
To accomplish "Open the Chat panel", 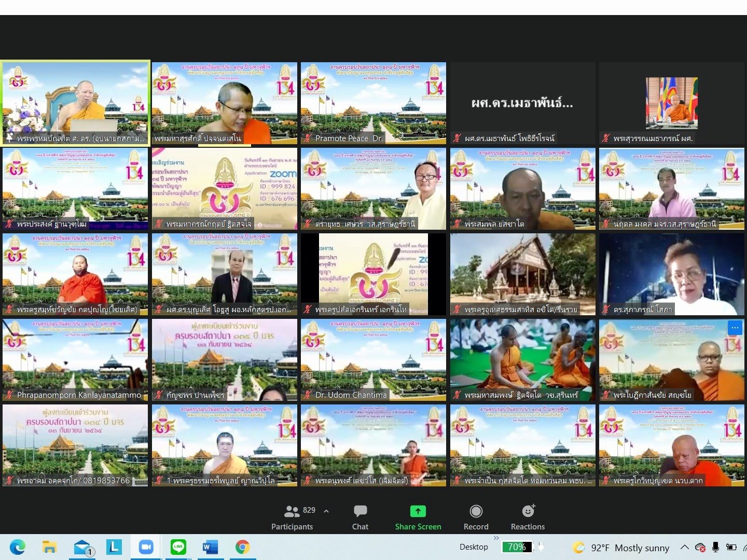I will (x=360, y=517).
